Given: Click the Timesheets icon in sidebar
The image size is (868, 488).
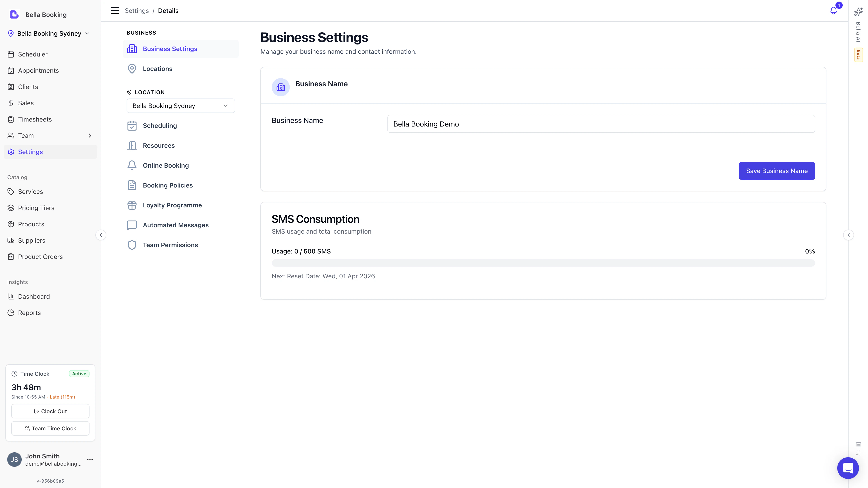Looking at the screenshot, I should [x=11, y=119].
